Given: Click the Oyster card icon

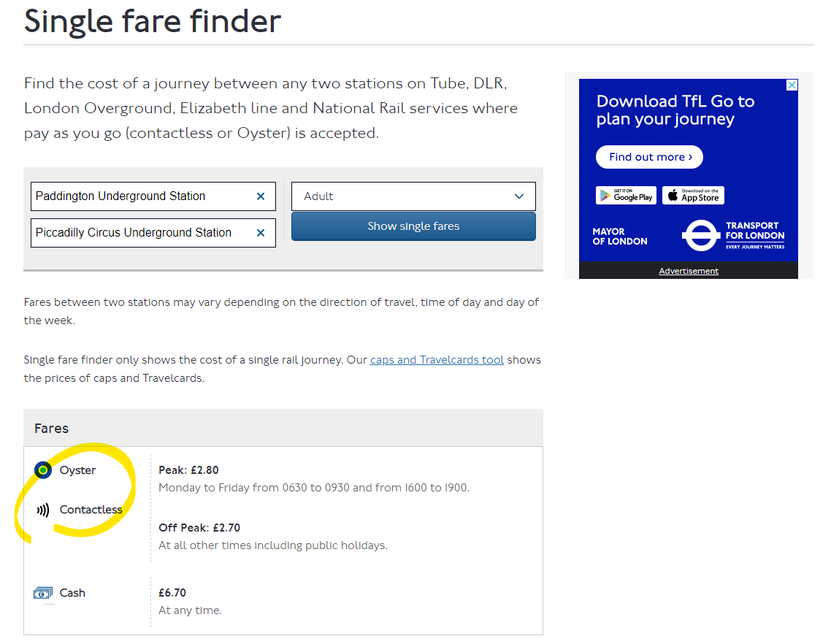Looking at the screenshot, I should [x=43, y=470].
